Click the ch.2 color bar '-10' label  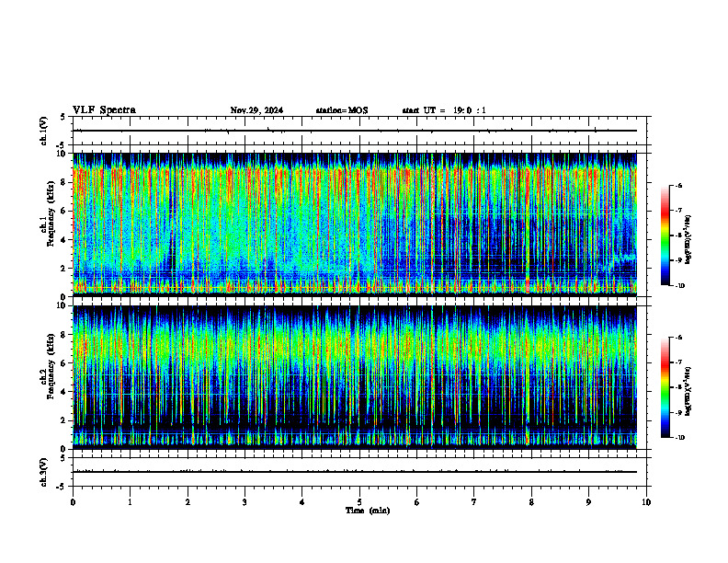click(x=679, y=438)
